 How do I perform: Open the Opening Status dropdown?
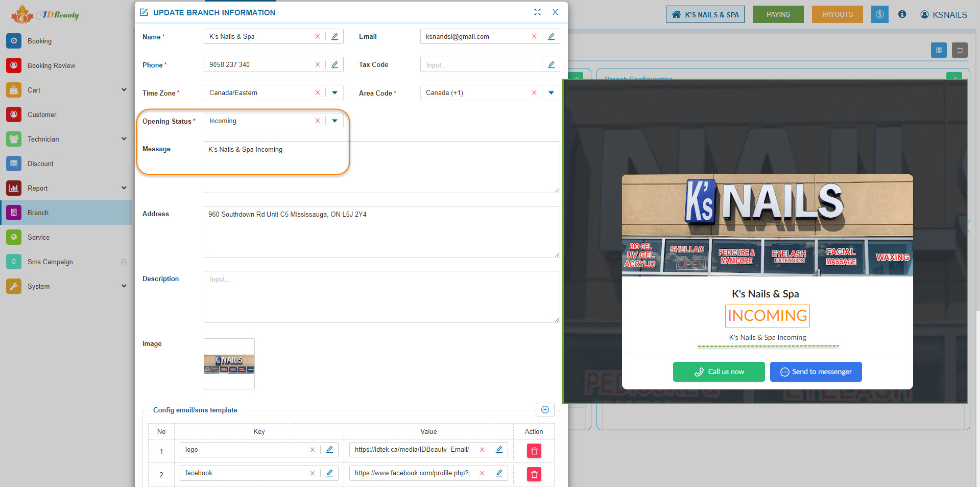335,121
